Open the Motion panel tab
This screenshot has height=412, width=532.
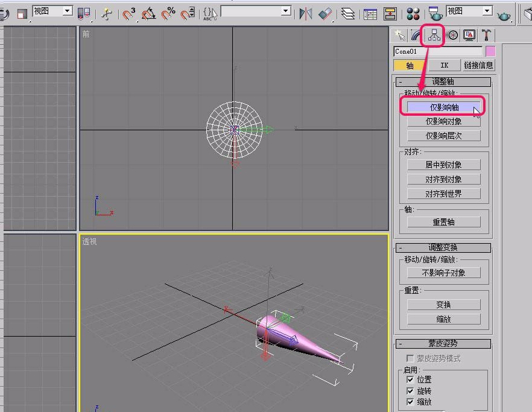pos(452,35)
